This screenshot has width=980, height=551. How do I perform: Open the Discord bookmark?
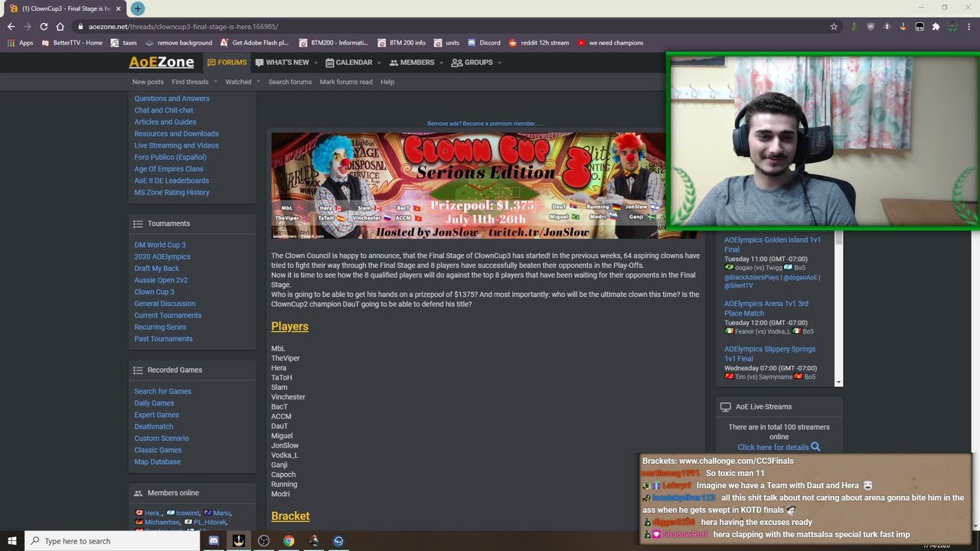[483, 43]
